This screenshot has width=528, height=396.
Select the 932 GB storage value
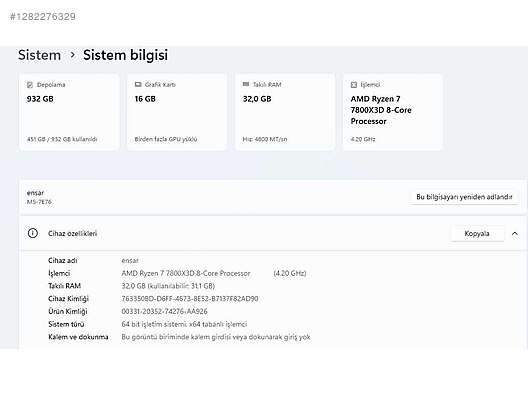(40, 99)
